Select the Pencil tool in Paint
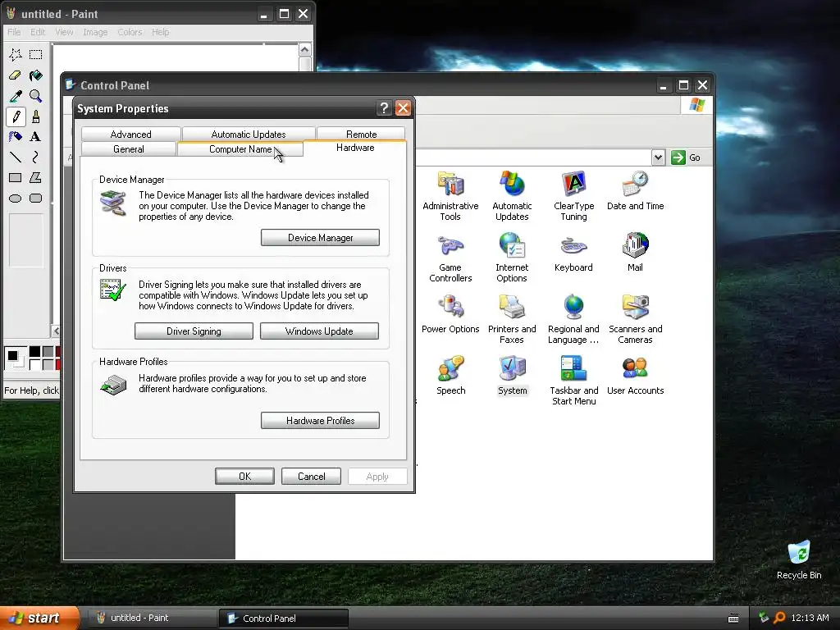Image resolution: width=840 pixels, height=630 pixels. click(16, 116)
